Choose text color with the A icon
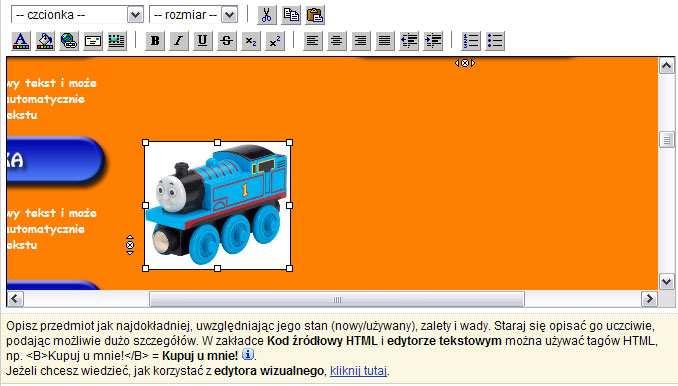Viewport: 678px width, 386px height. (21, 41)
